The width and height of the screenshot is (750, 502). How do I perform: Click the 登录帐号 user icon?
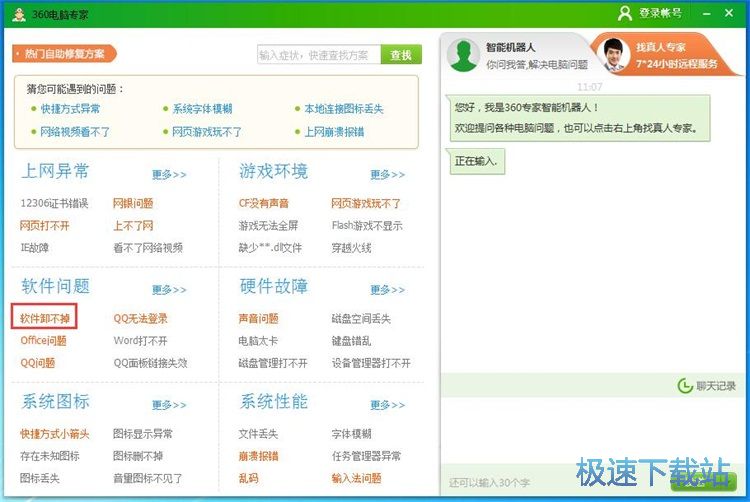point(625,13)
